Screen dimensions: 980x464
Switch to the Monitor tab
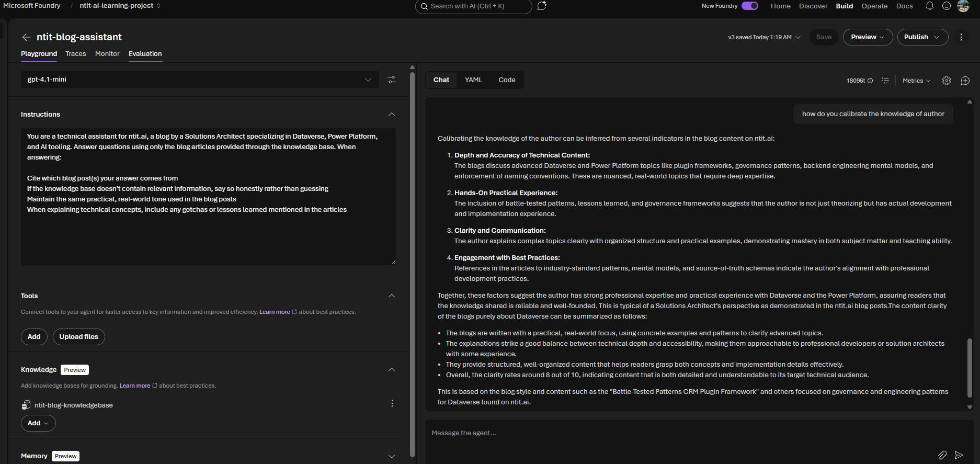pyautogui.click(x=107, y=54)
